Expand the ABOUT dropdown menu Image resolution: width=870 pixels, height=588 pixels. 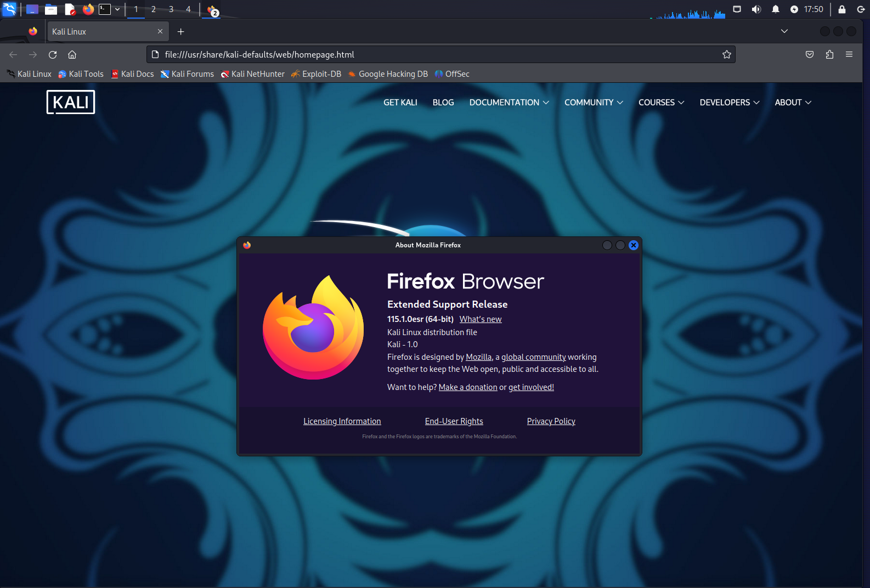point(793,103)
